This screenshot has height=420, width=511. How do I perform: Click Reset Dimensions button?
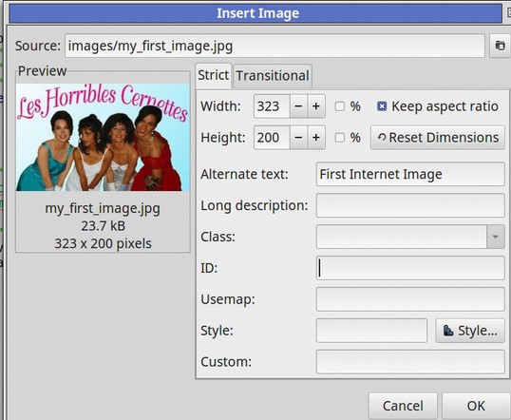pos(438,138)
